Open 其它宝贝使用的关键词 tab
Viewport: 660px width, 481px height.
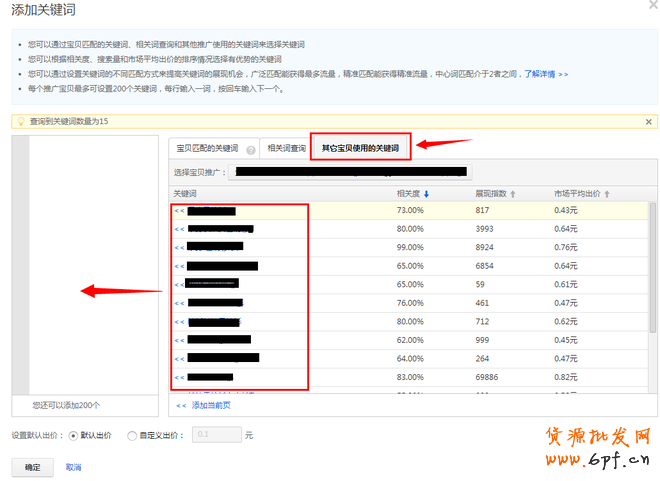point(360,149)
